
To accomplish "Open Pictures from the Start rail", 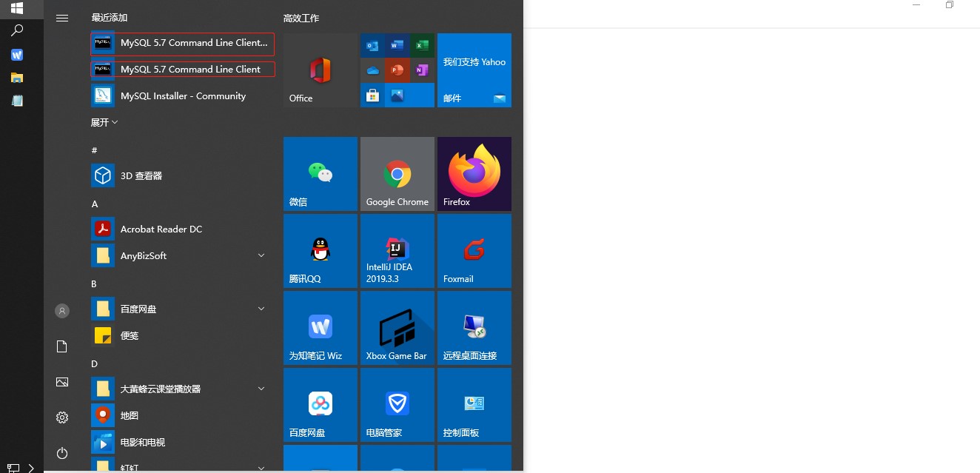I will pos(62,382).
